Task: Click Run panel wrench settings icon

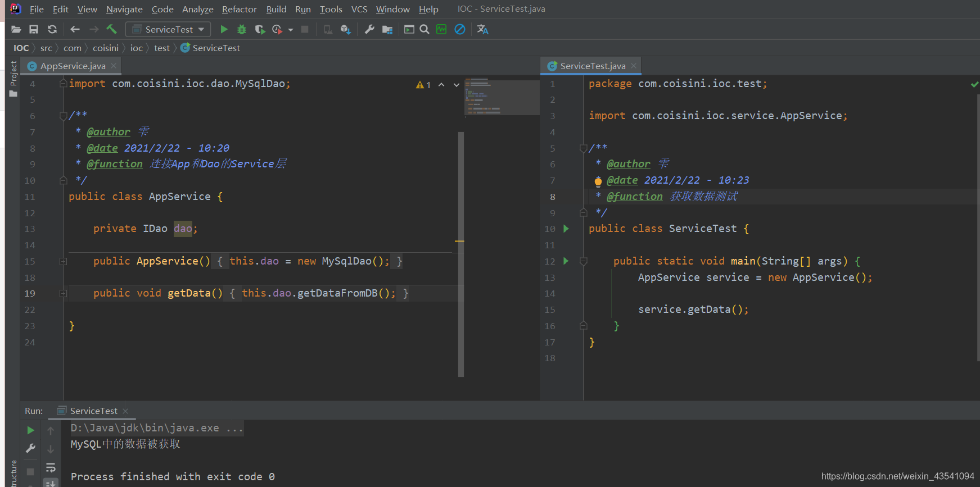Action: tap(31, 448)
